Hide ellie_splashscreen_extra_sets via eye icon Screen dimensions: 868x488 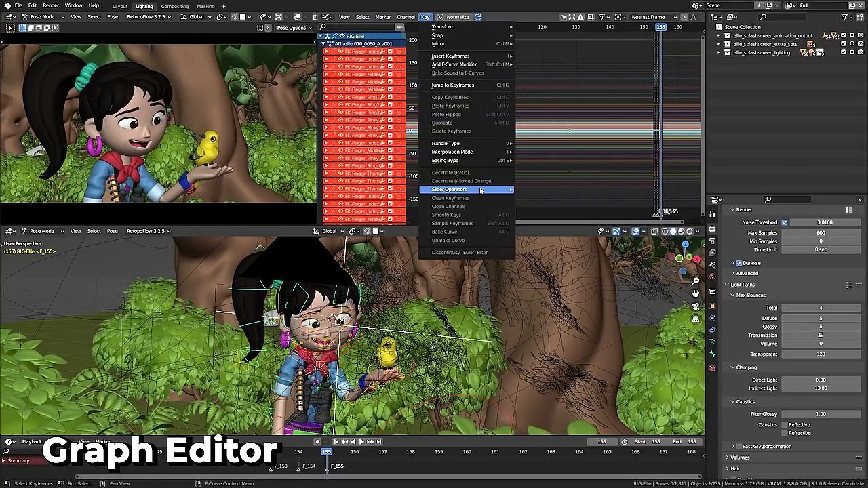pos(852,44)
